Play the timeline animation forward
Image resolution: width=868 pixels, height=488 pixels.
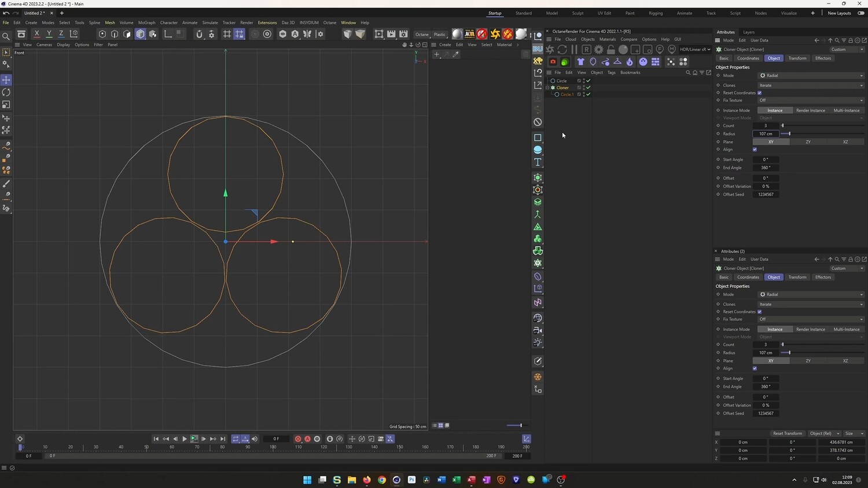(185, 439)
